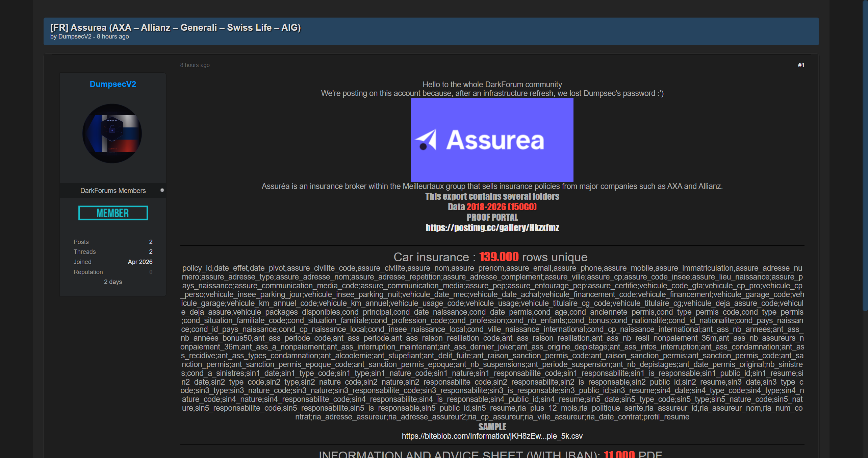Image resolution: width=868 pixels, height=458 pixels.
Task: Click the SAMPLE heading above the CSV link
Action: coord(492,427)
